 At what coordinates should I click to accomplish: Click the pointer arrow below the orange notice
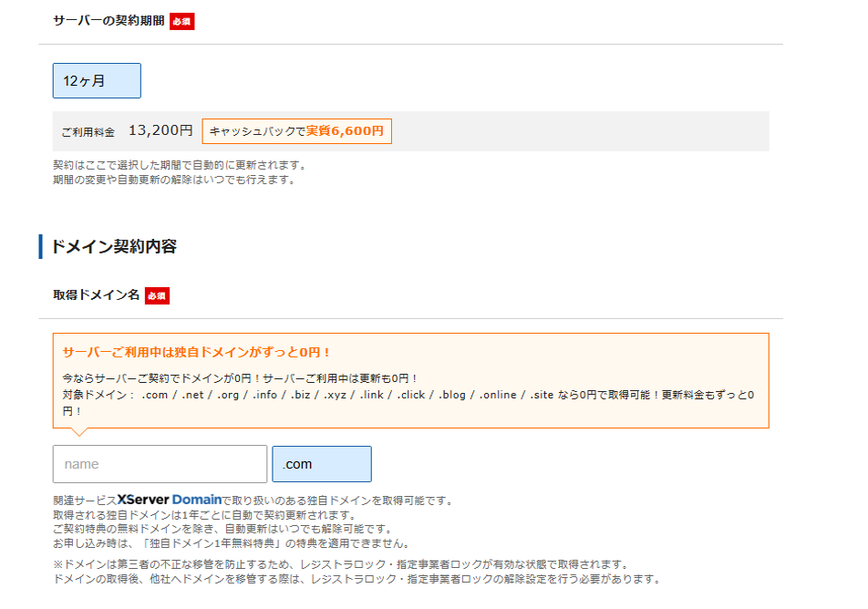pyautogui.click(x=78, y=432)
